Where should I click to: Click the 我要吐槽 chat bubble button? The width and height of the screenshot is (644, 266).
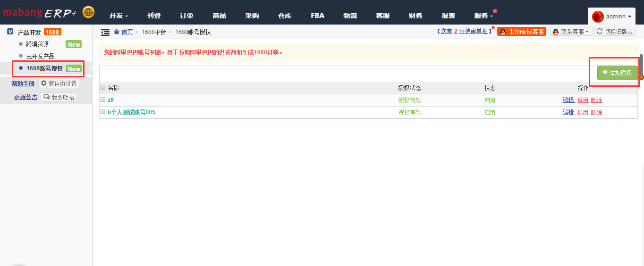click(59, 97)
